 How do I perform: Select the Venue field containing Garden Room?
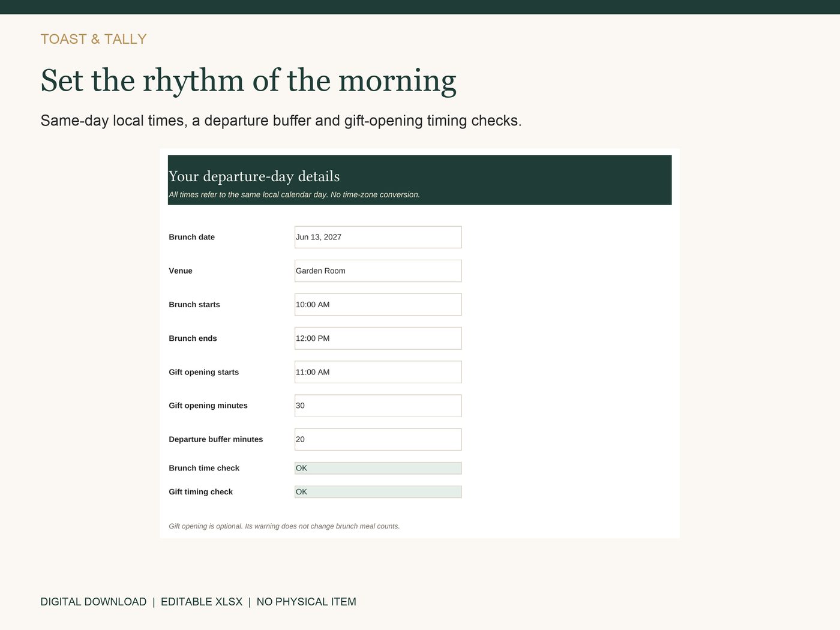pos(378,271)
